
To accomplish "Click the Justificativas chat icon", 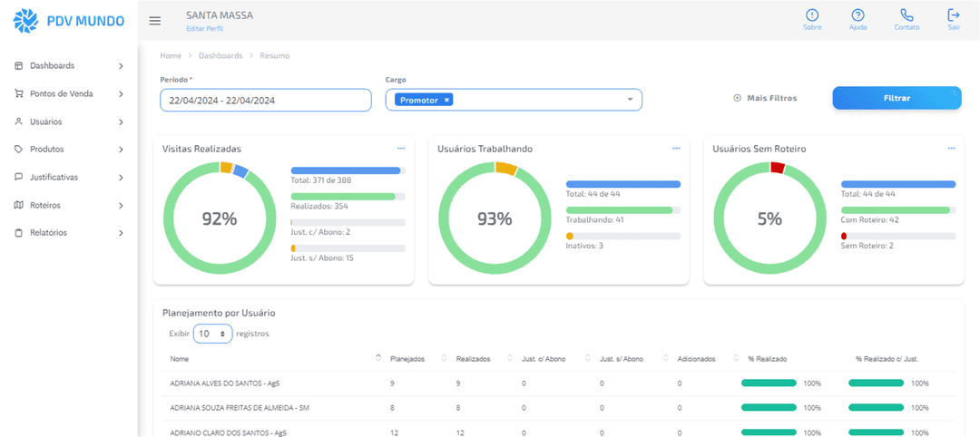I will 18,177.
